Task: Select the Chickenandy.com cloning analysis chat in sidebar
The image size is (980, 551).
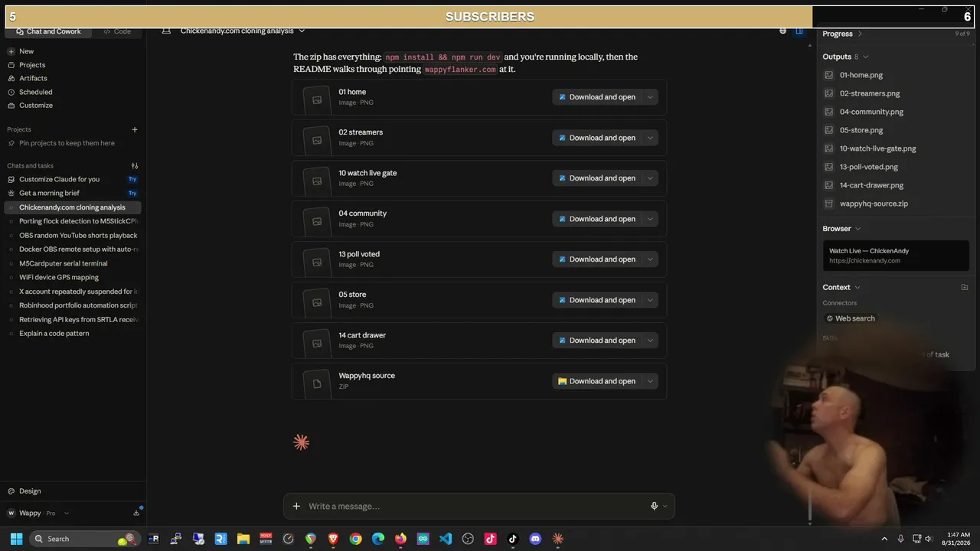Action: tap(73, 207)
